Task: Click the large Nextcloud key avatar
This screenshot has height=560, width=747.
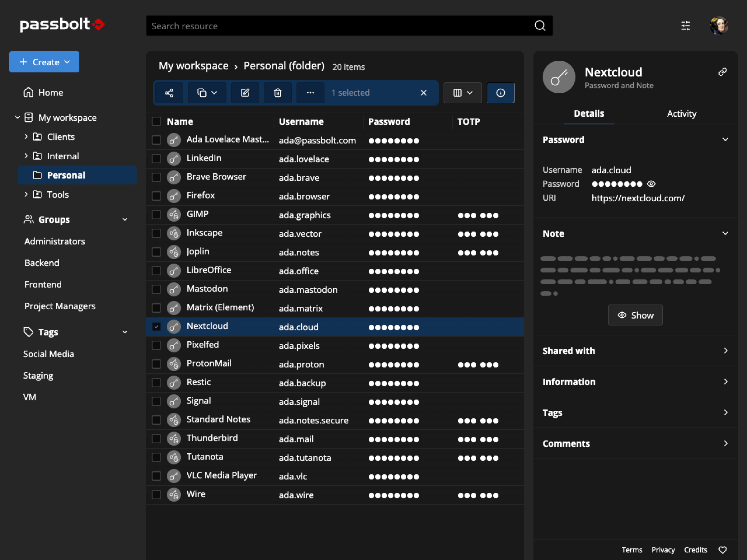Action: [559, 77]
